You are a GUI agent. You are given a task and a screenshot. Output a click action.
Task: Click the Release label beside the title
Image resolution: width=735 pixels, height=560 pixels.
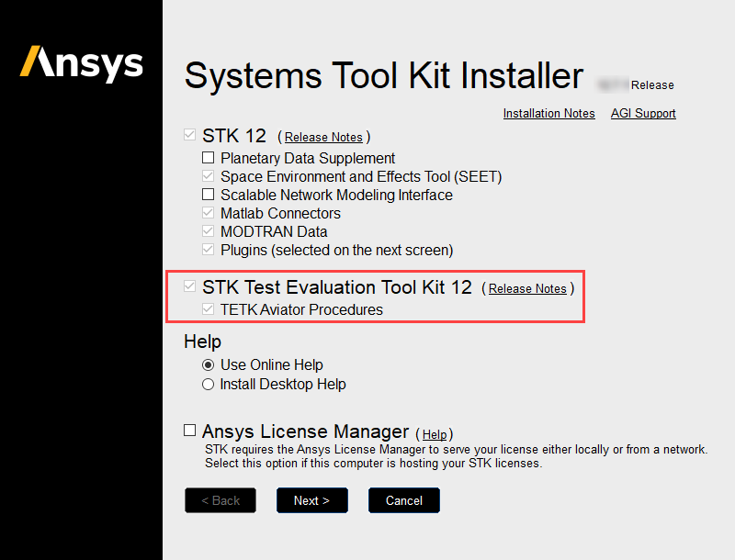point(652,85)
